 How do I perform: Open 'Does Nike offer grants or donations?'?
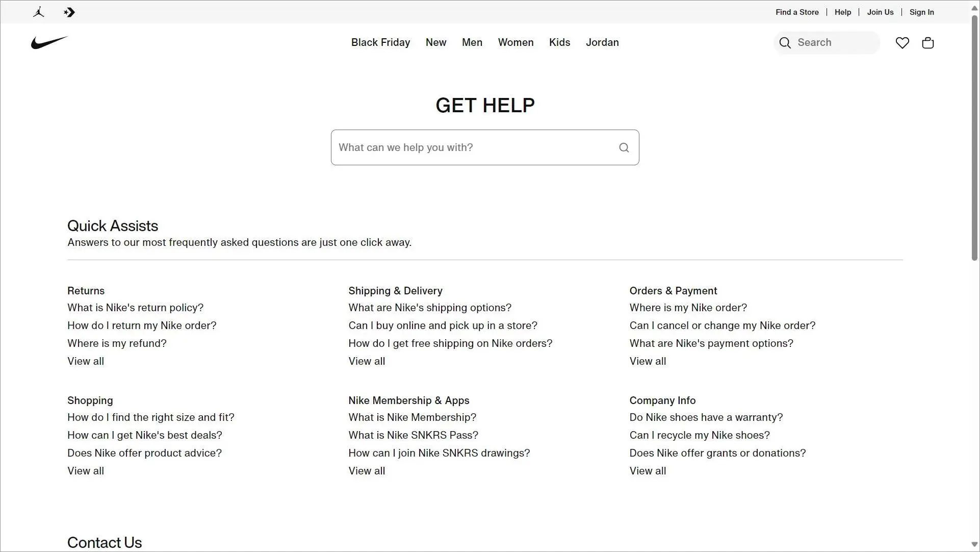717,453
